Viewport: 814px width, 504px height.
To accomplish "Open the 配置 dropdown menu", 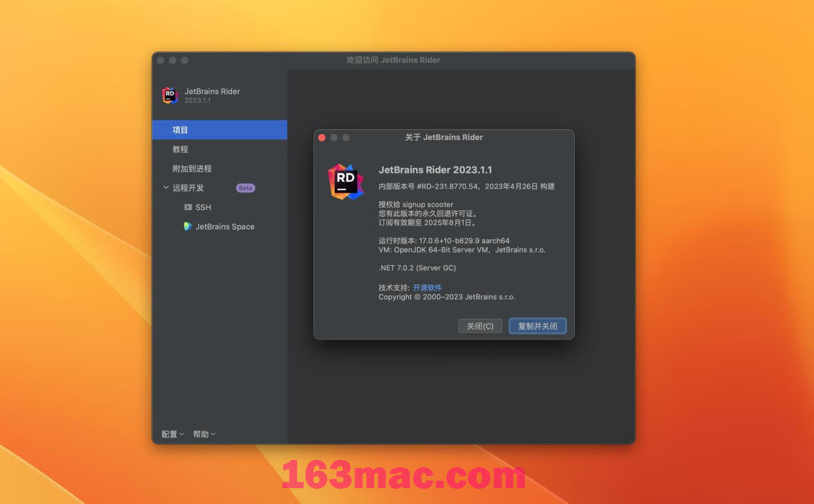I will 172,434.
